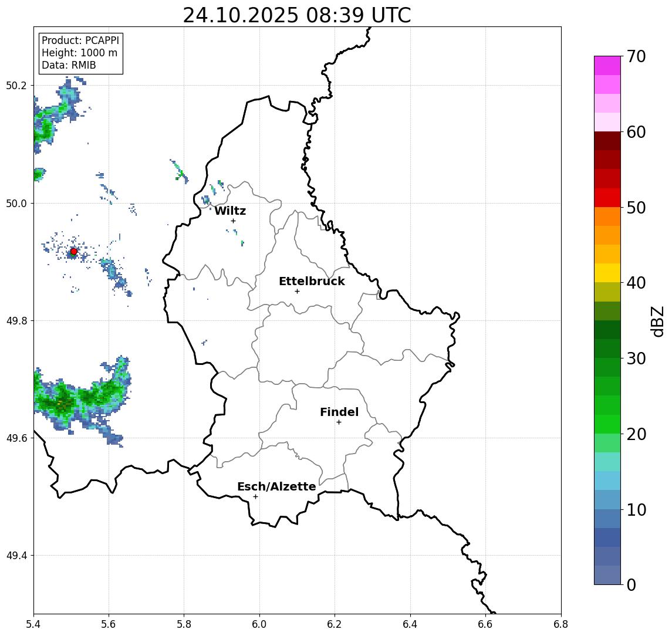Viewport: 672px width, 636px height.
Task: Click the colorbar tick label '10'
Action: [636, 509]
